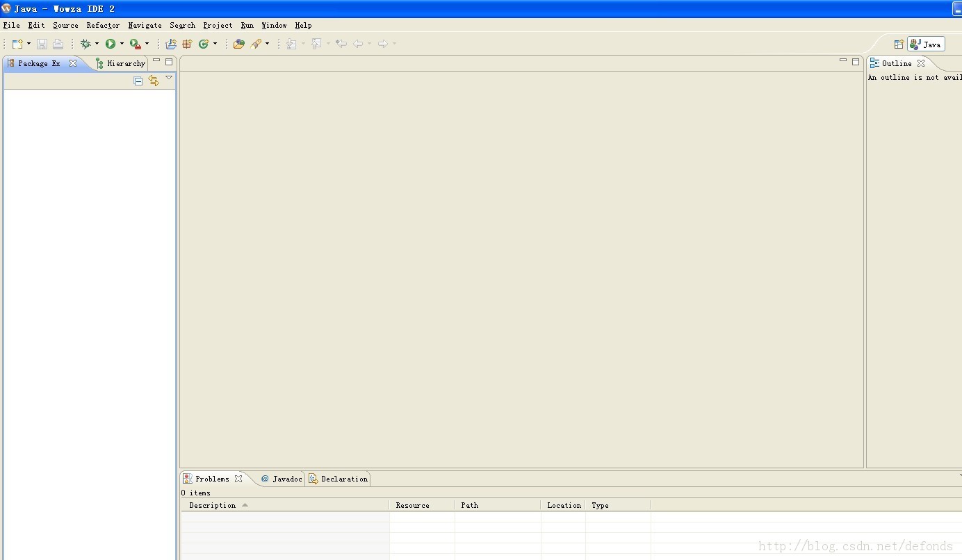Click the Wowza IDE title bar icon
Viewport: 962px width, 560px height.
coord(6,8)
